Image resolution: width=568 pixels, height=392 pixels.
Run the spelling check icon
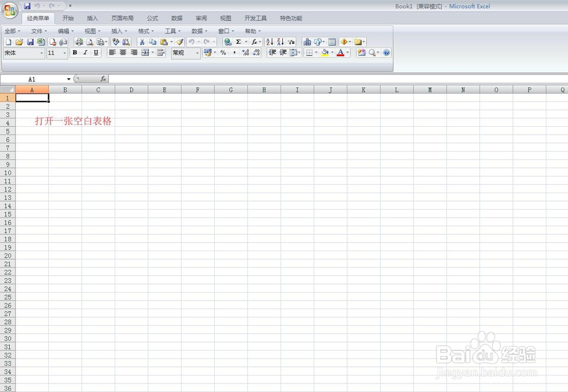(115, 42)
